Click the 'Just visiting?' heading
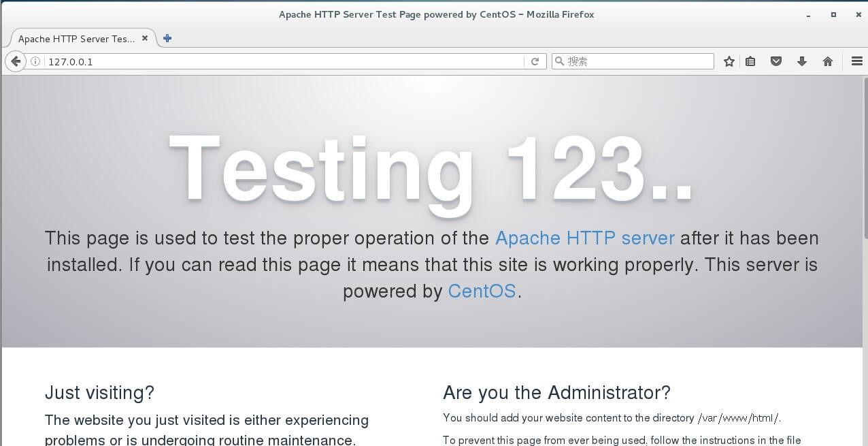Screen dimensions: 868x446 100,393
